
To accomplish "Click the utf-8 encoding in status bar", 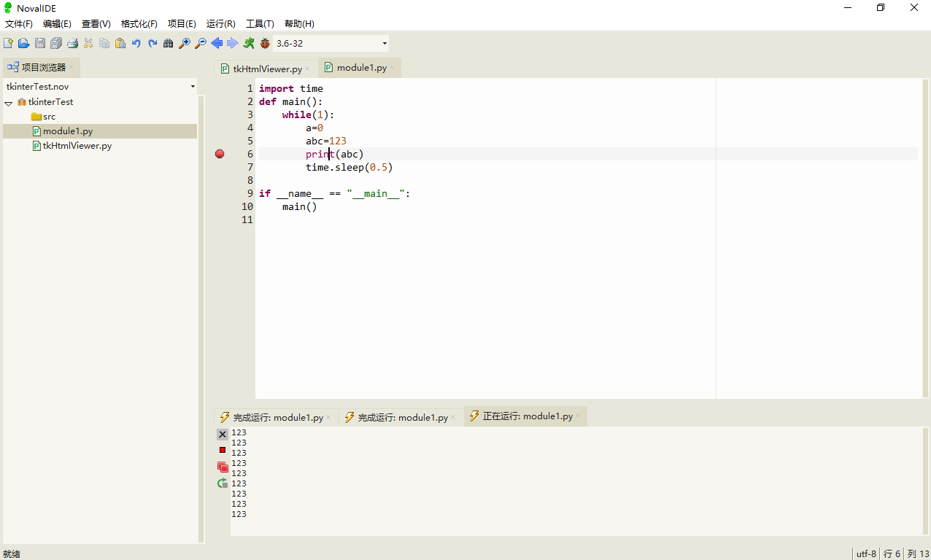I will (866, 553).
